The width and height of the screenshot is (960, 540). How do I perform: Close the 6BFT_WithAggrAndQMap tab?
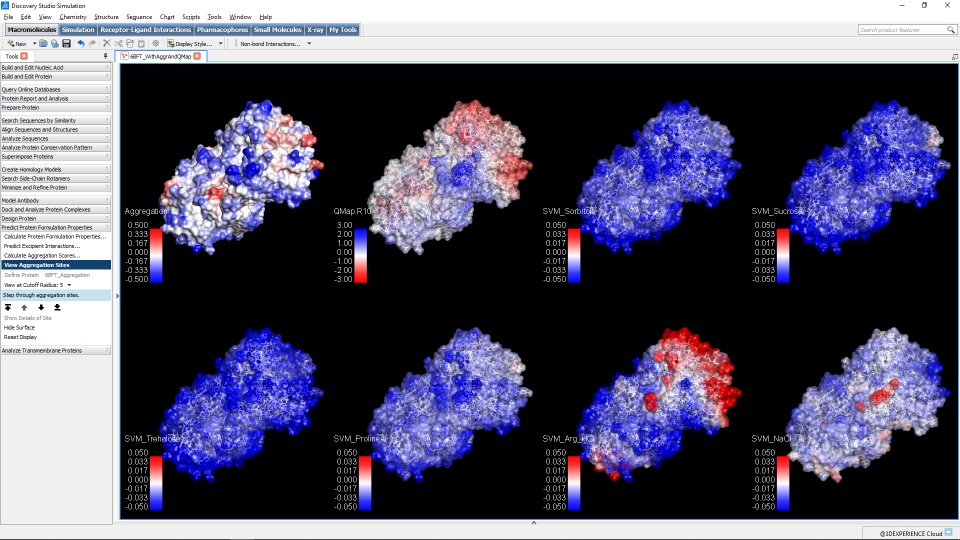(197, 56)
